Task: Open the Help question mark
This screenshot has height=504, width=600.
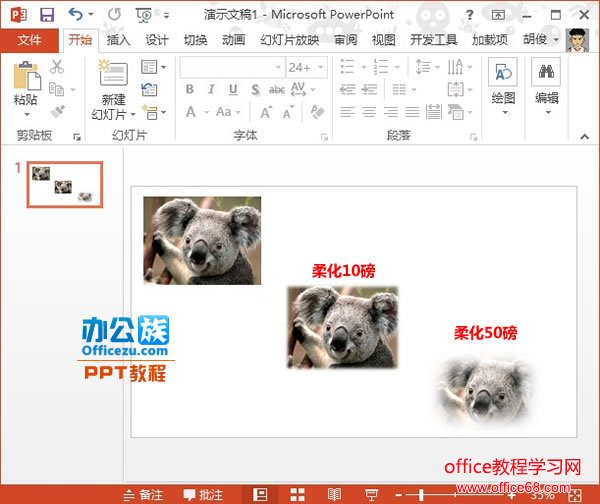Action: (x=470, y=15)
